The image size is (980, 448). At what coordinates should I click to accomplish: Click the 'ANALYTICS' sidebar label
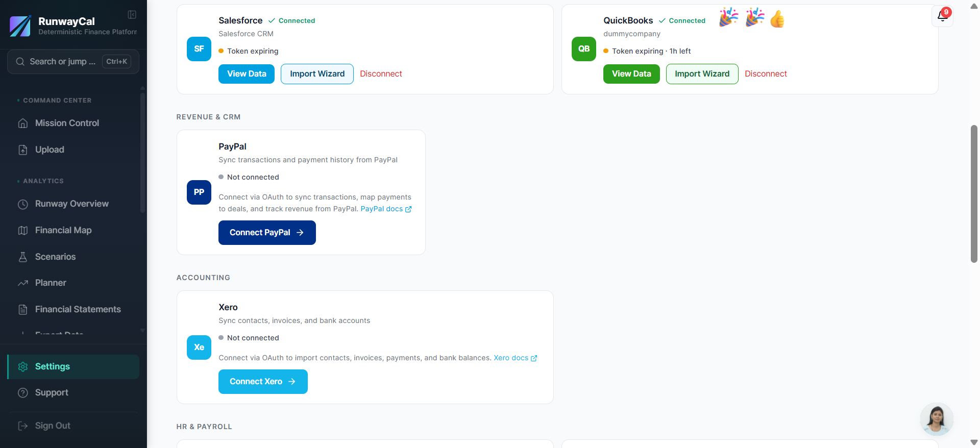tap(43, 181)
